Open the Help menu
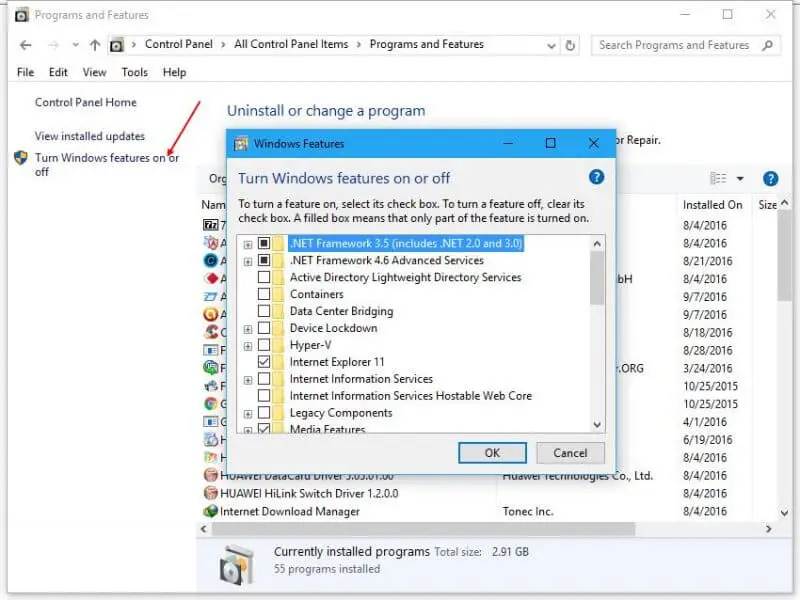This screenshot has width=800, height=600. [x=174, y=72]
